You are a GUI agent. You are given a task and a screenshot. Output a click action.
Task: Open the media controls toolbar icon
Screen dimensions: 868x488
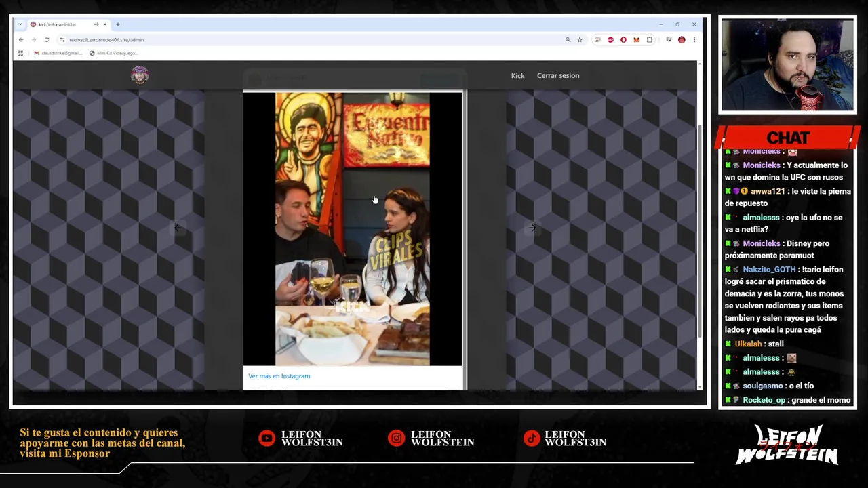[x=669, y=40]
